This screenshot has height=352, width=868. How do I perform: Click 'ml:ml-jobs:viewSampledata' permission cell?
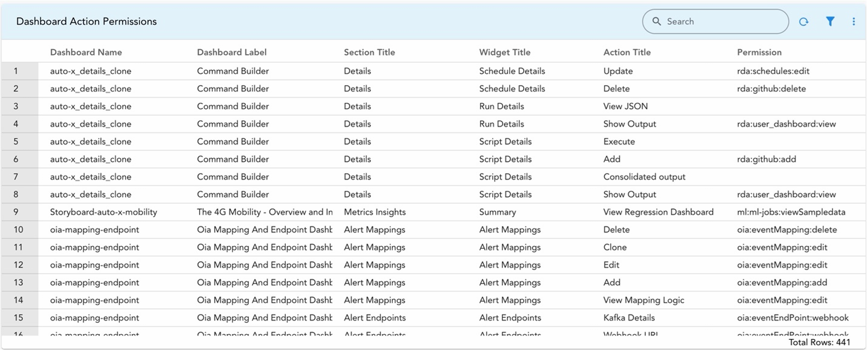tap(791, 212)
